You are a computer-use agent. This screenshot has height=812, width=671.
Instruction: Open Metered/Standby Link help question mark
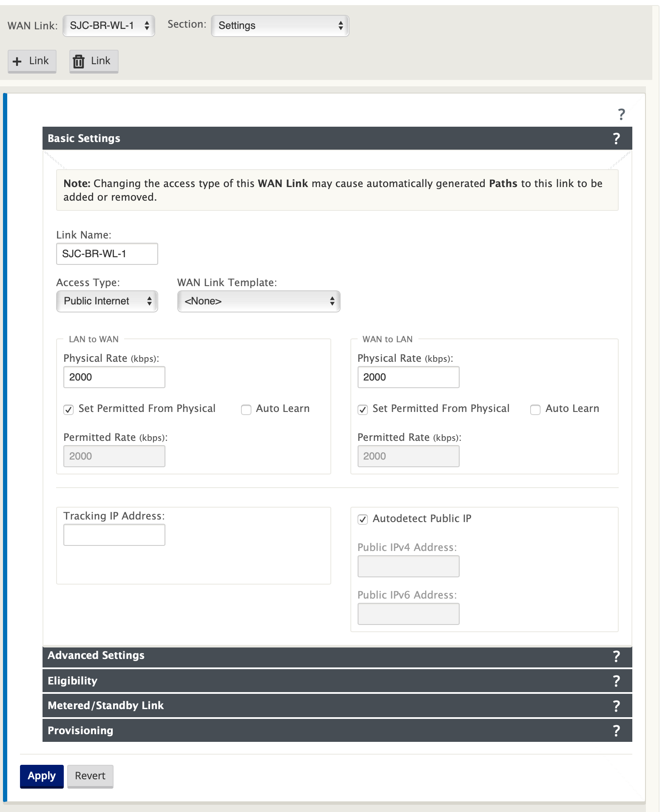(616, 706)
